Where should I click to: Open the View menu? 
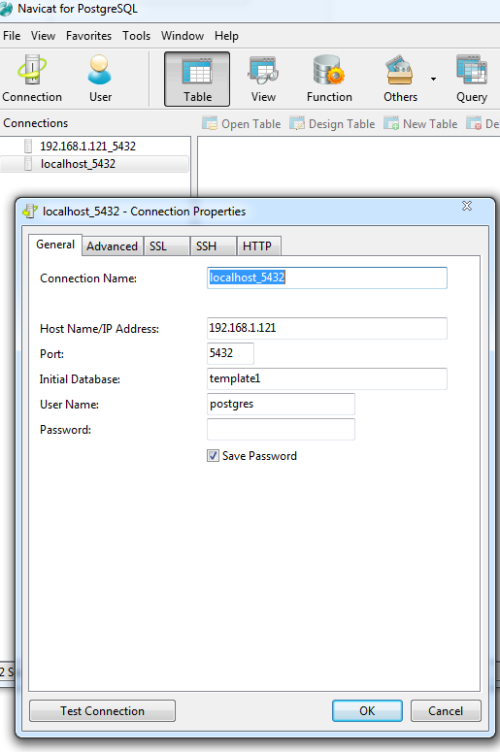coord(43,35)
